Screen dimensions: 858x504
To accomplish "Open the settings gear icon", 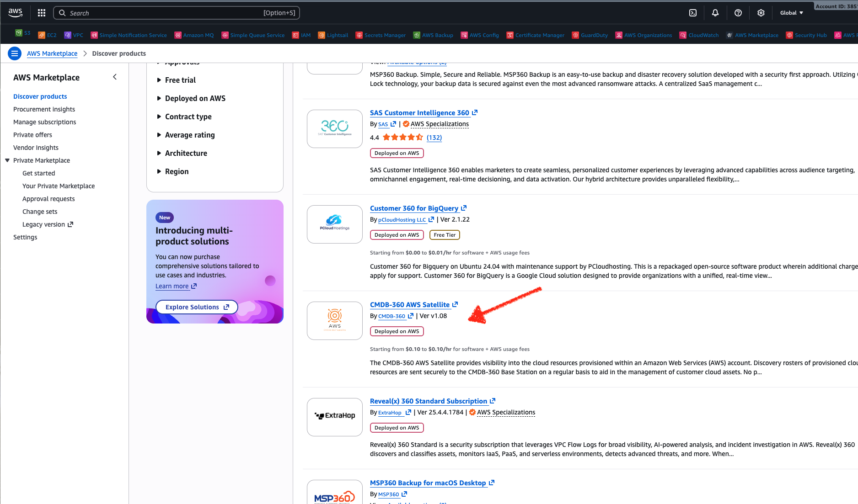I will (761, 13).
